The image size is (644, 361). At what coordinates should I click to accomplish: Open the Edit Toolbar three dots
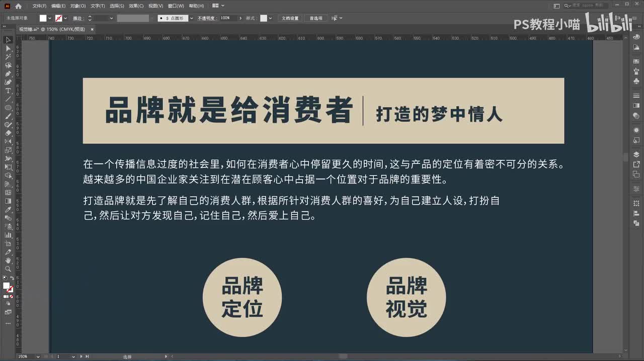point(8,324)
